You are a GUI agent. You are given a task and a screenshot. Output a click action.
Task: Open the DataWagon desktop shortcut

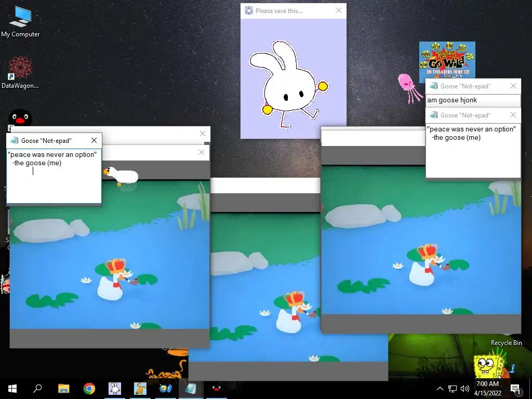[20, 73]
